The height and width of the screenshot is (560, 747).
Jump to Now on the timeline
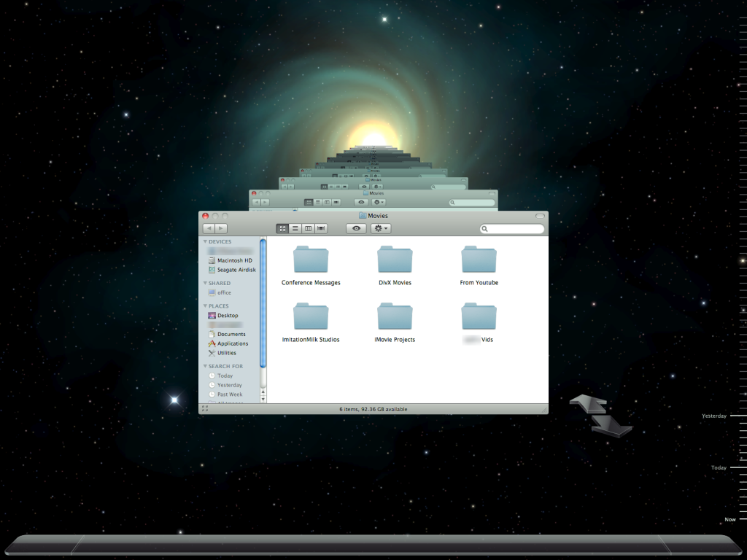pos(730,519)
